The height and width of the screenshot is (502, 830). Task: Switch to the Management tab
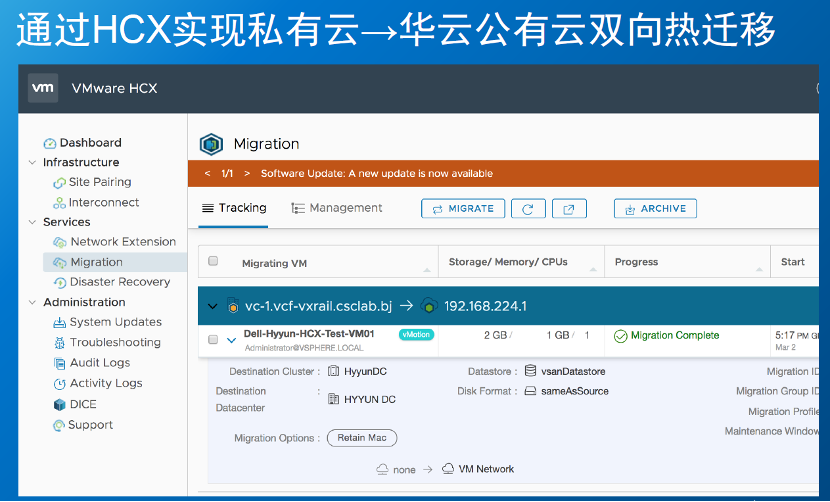(x=337, y=208)
